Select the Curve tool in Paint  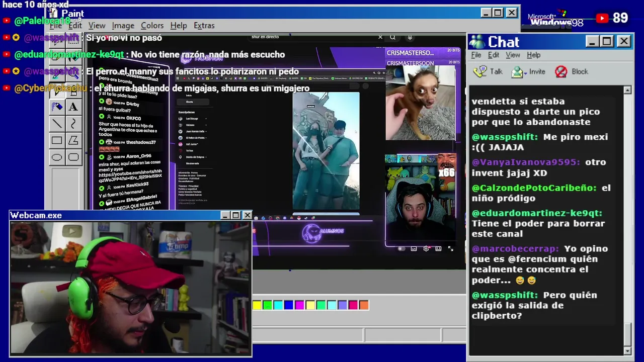pos(73,124)
